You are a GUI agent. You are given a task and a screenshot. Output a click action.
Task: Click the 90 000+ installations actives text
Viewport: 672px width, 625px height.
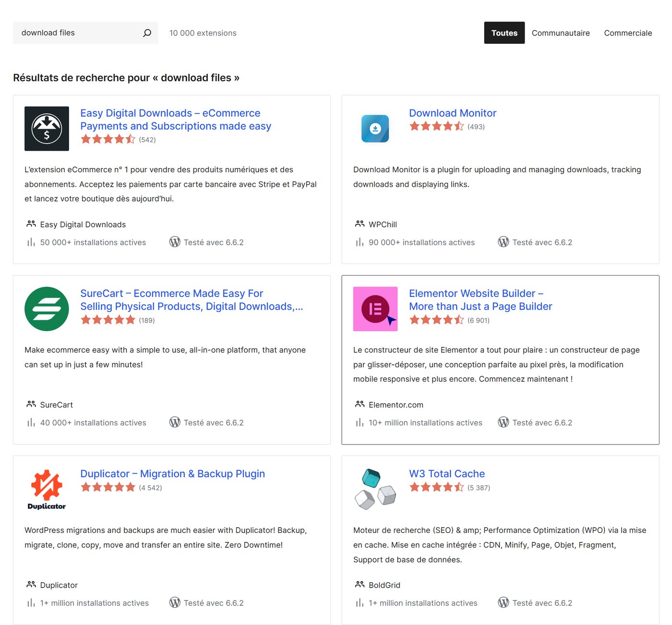click(x=421, y=242)
